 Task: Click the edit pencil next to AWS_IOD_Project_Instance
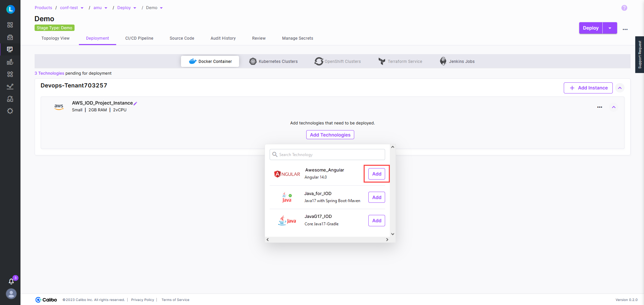tap(136, 103)
